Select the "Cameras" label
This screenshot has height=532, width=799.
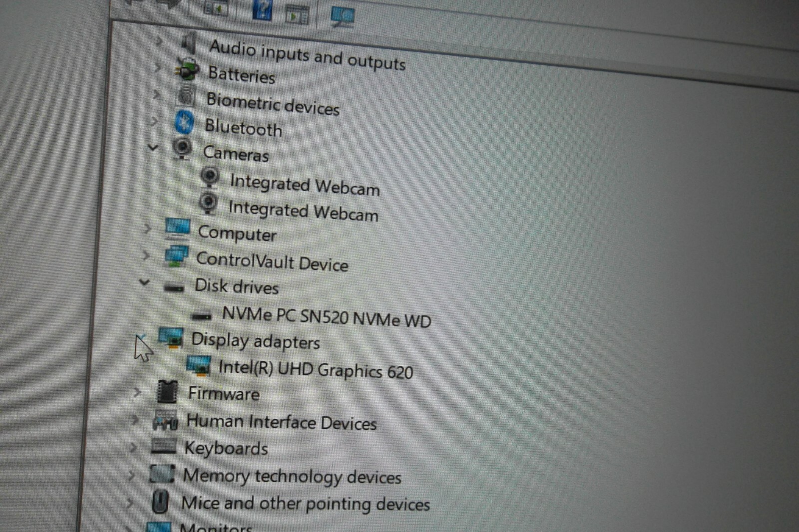(236, 153)
